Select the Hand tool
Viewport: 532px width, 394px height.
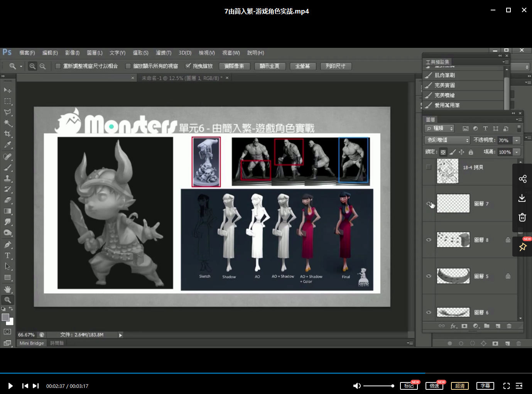click(x=7, y=289)
